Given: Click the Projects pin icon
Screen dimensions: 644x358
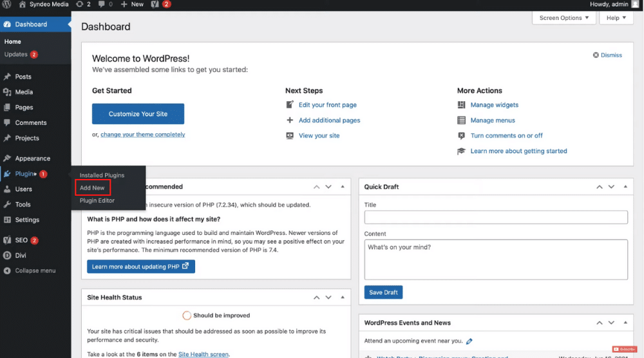Looking at the screenshot, I should 7,138.
